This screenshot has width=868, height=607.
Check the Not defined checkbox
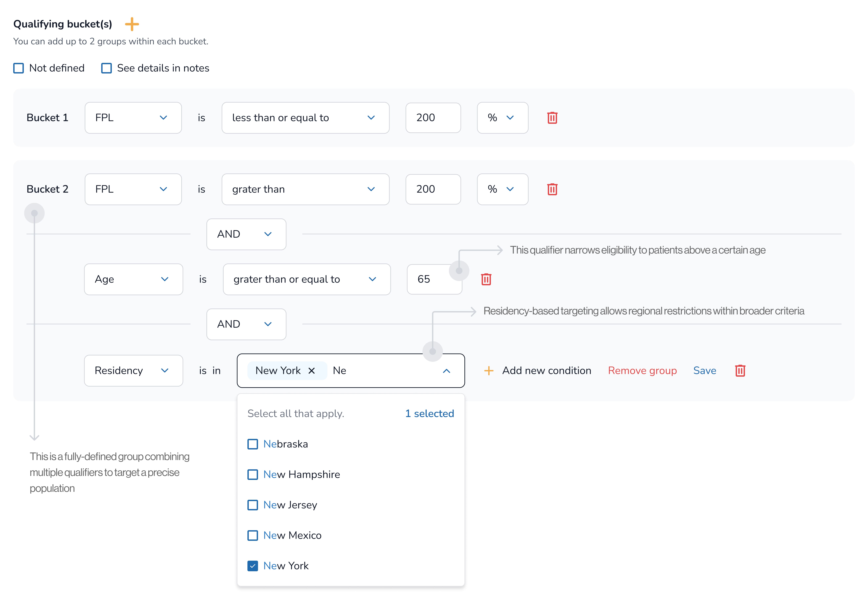click(x=19, y=68)
